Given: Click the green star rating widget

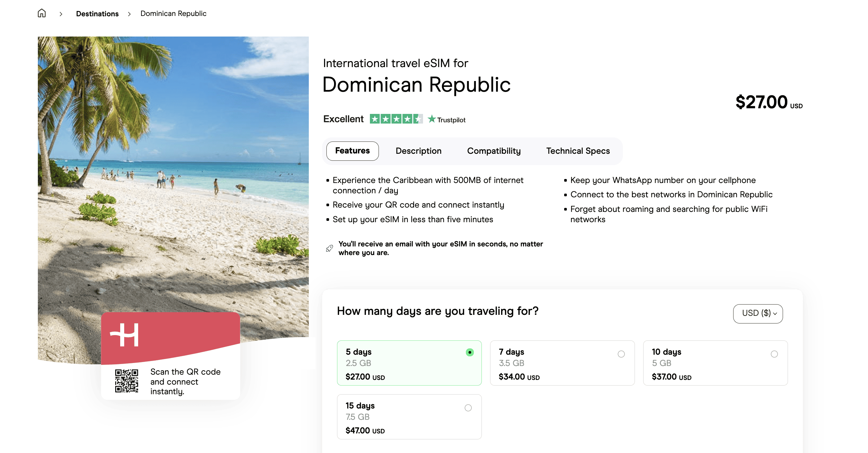Looking at the screenshot, I should (x=395, y=119).
